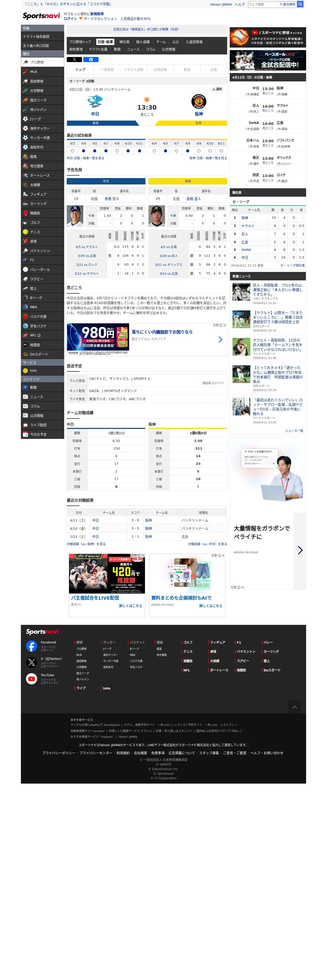The height and width of the screenshot is (980, 327).
Task: Open pitcher 髙橋 宏斗 profile link
Action: click(112, 199)
